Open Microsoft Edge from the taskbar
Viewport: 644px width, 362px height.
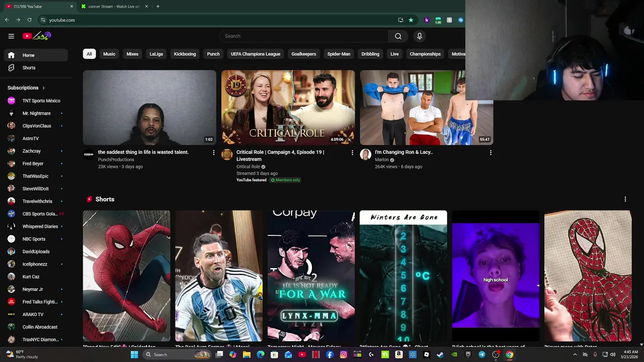coord(260,354)
